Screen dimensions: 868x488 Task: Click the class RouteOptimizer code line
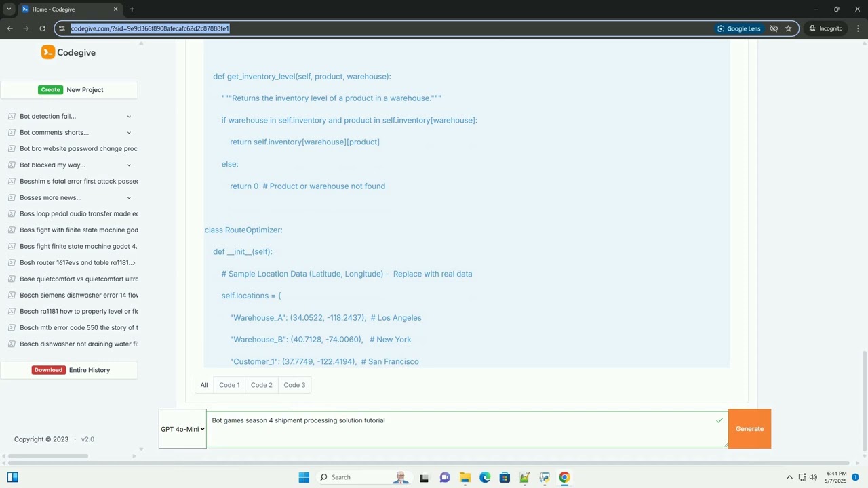pyautogui.click(x=243, y=230)
